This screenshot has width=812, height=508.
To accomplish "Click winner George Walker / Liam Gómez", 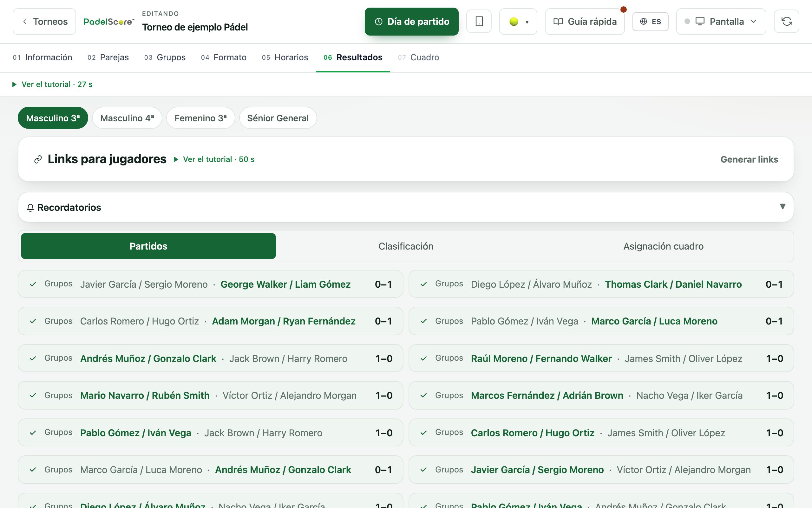I will click(285, 284).
